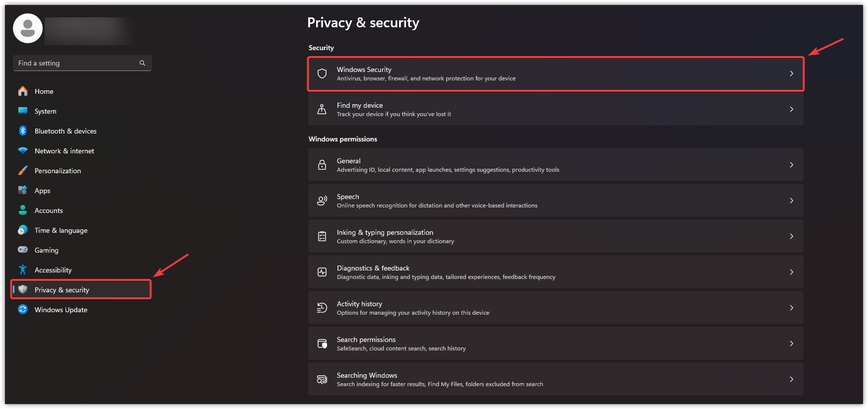Click the Find my device location icon
Image resolution: width=868 pixels, height=409 pixels.
coord(322,109)
